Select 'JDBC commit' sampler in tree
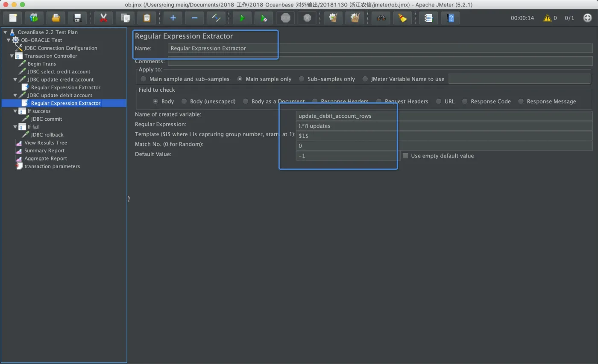Viewport: 598px width, 364px height. 47,119
